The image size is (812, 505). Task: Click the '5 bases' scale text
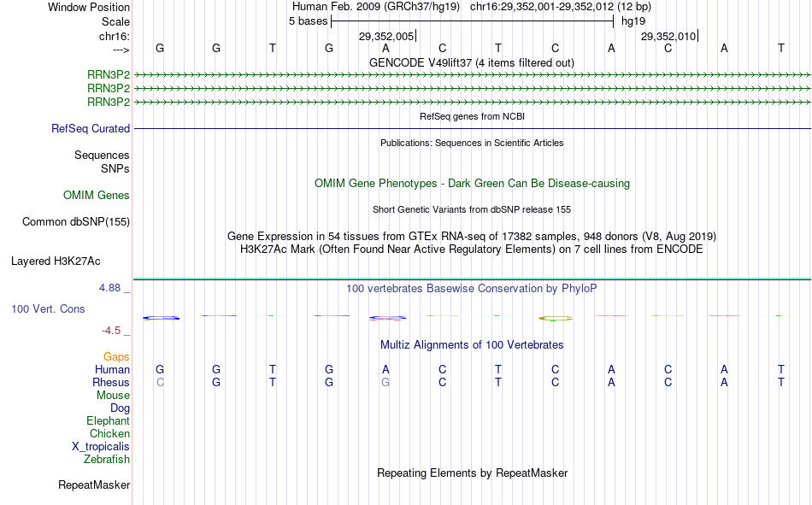tap(308, 21)
